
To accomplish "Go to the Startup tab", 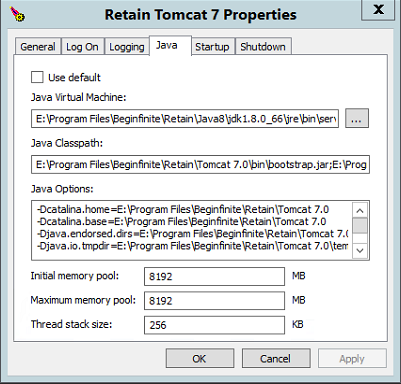I will [x=212, y=47].
